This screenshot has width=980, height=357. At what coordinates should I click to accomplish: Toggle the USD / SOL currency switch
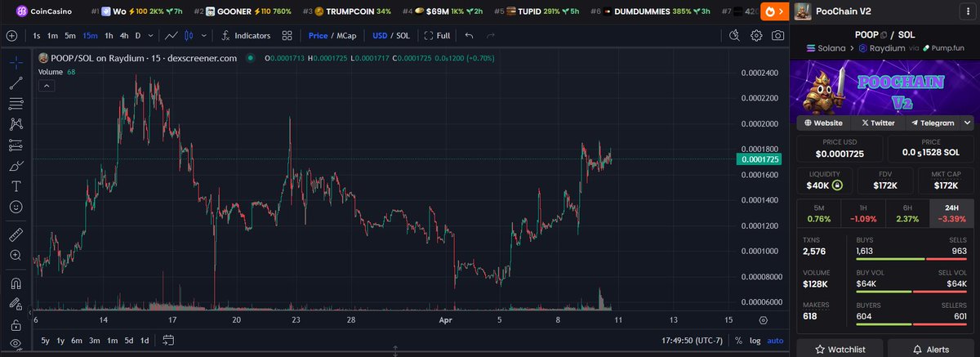click(x=391, y=36)
